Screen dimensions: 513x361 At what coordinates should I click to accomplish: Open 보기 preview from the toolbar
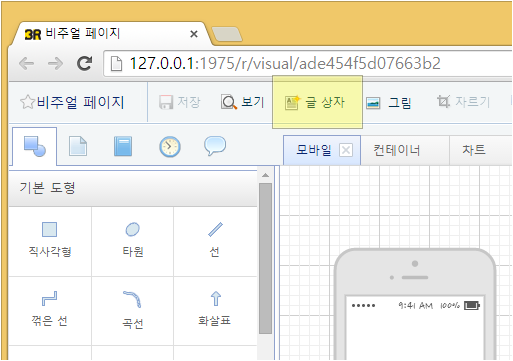click(x=243, y=102)
